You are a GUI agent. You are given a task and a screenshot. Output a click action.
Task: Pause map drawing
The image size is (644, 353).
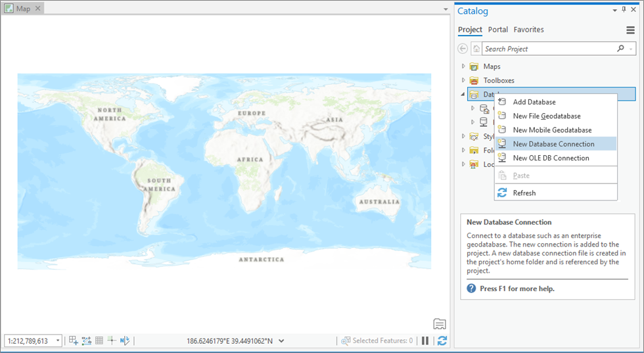(x=425, y=341)
